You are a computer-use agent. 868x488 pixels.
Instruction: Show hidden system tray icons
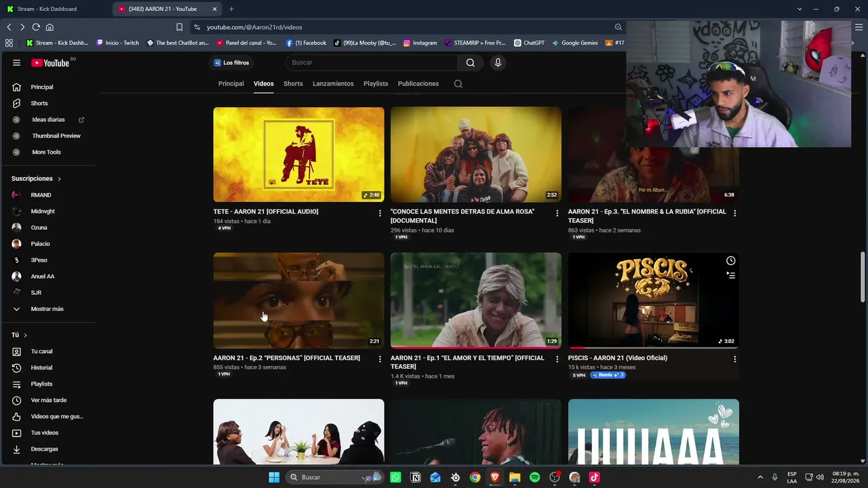point(760,477)
